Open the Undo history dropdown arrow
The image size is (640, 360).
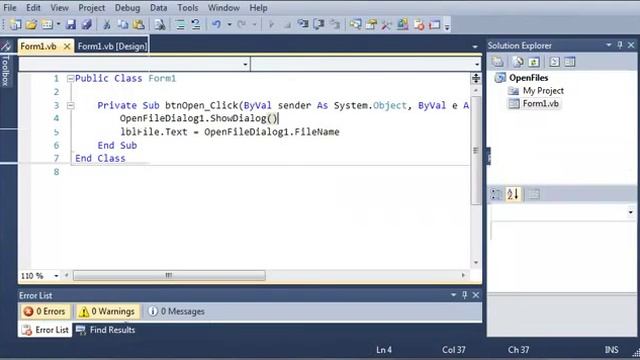point(229,25)
